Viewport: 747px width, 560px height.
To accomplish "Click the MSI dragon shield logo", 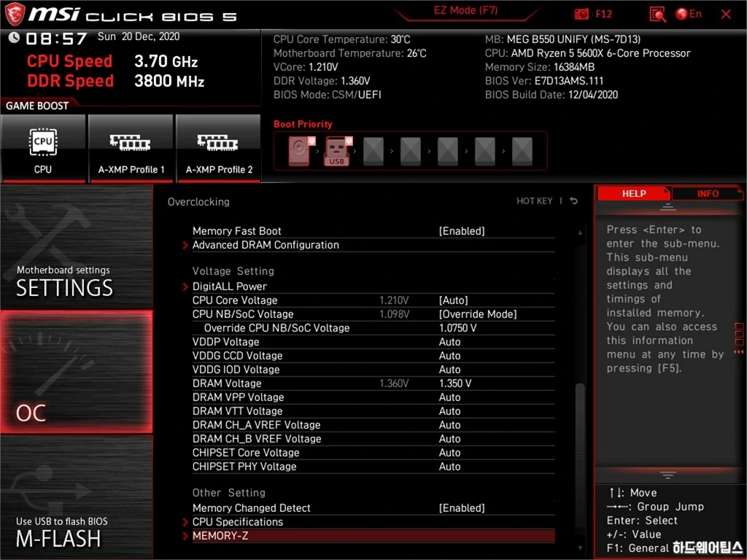I will click(15, 14).
